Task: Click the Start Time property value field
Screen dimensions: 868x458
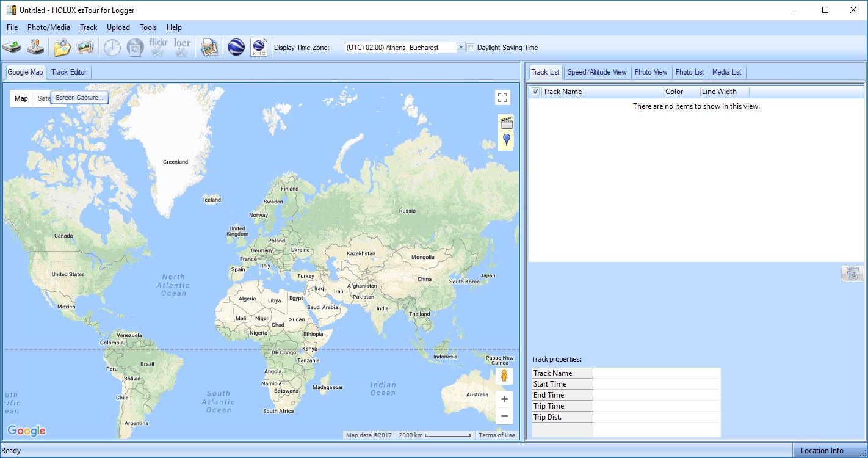Action: click(x=657, y=384)
